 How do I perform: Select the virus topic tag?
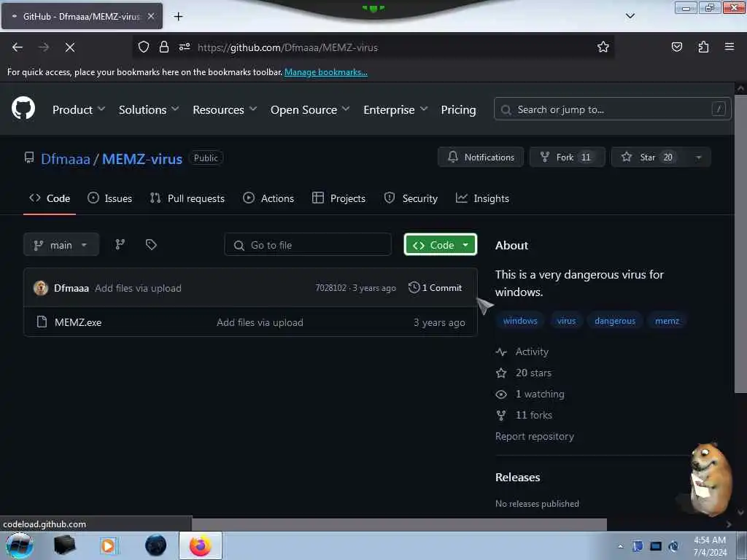tap(566, 321)
